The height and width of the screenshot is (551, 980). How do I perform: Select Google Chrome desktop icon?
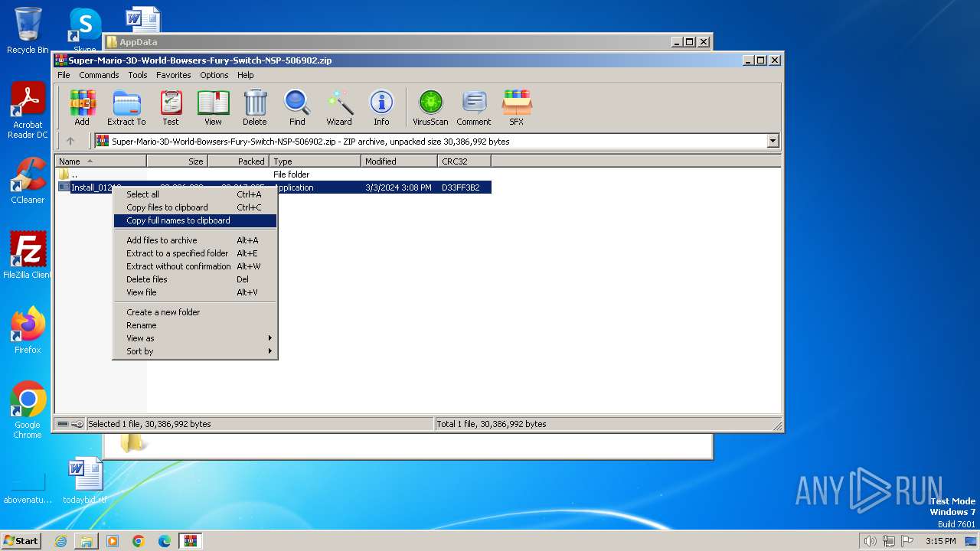coord(28,410)
